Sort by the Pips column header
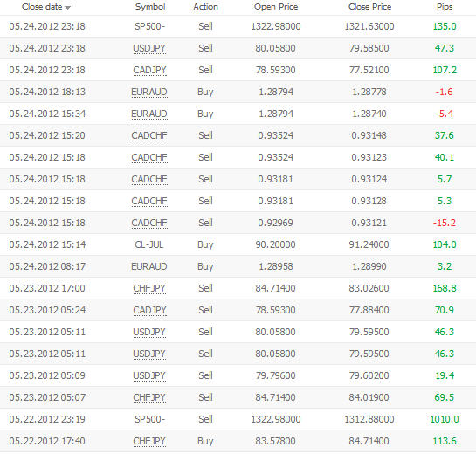This screenshot has width=476, height=454. [445, 7]
